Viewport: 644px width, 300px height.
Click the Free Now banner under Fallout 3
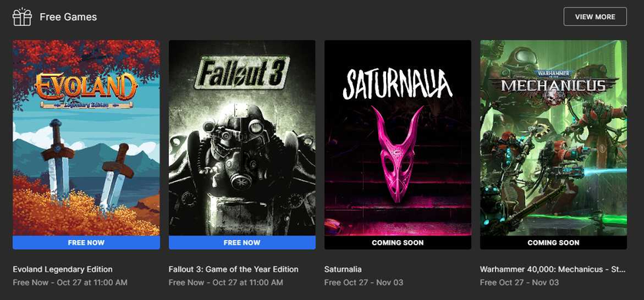(242, 242)
